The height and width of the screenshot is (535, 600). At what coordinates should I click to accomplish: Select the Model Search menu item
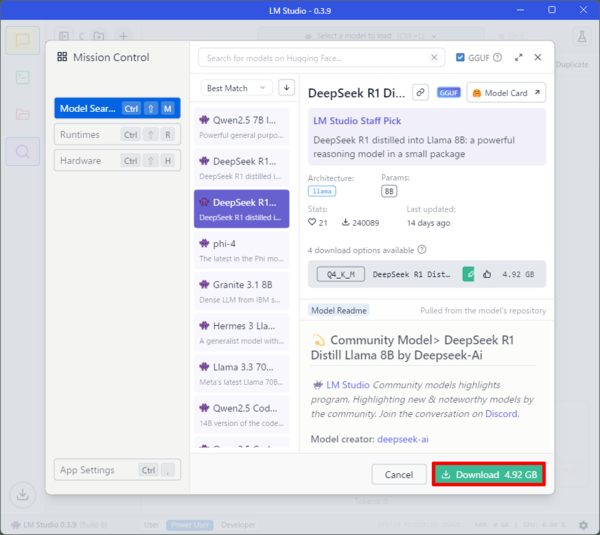(x=117, y=108)
